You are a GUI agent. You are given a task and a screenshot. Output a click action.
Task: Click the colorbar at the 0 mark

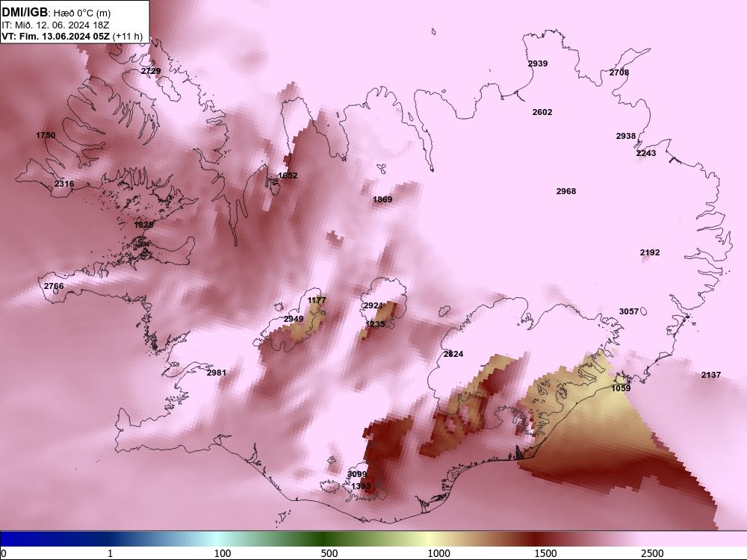click(4, 553)
